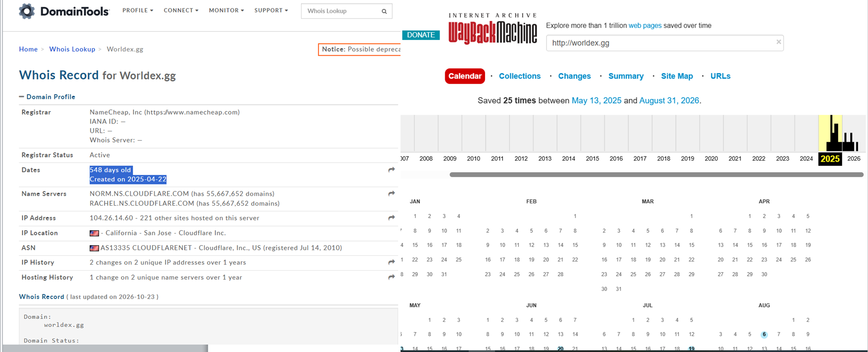
Task: Open the August 6 capture snapshot
Action: [764, 334]
